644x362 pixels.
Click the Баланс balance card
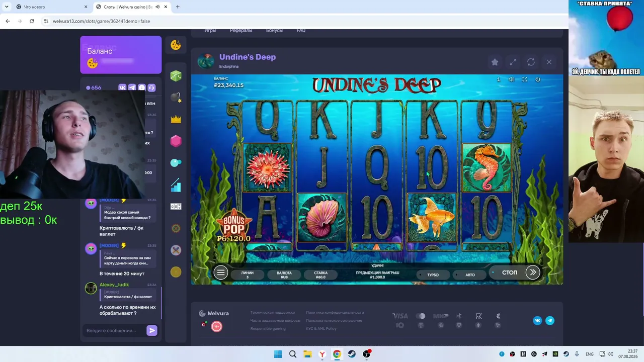point(121,55)
